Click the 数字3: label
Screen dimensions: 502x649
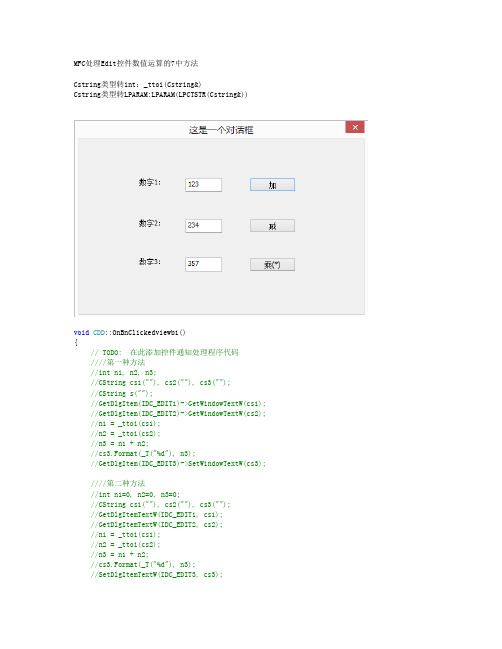149,262
